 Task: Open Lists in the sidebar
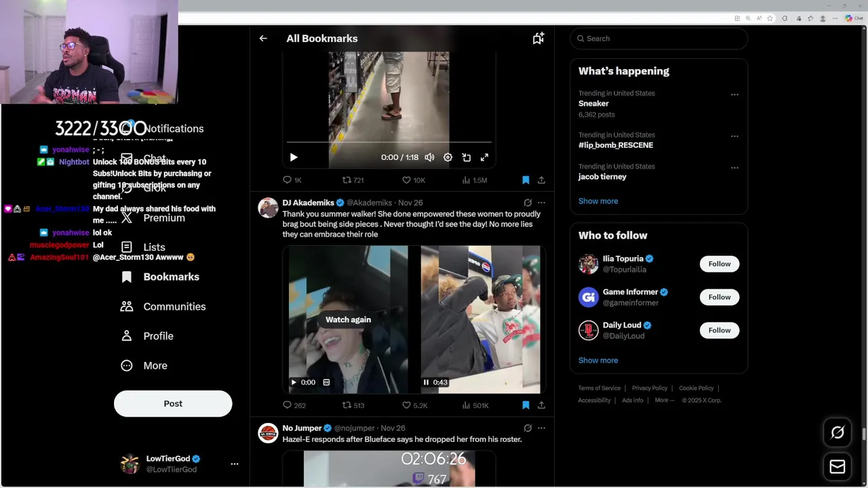(143, 247)
